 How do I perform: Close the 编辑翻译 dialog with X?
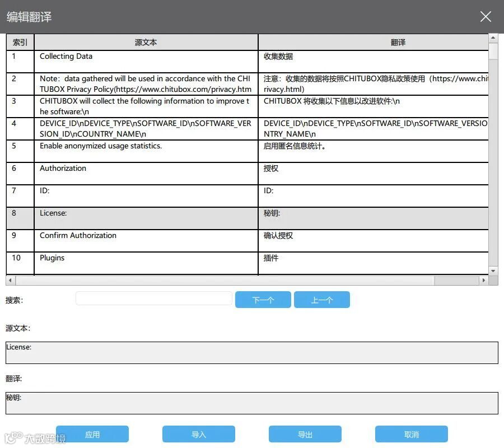tap(486, 16)
